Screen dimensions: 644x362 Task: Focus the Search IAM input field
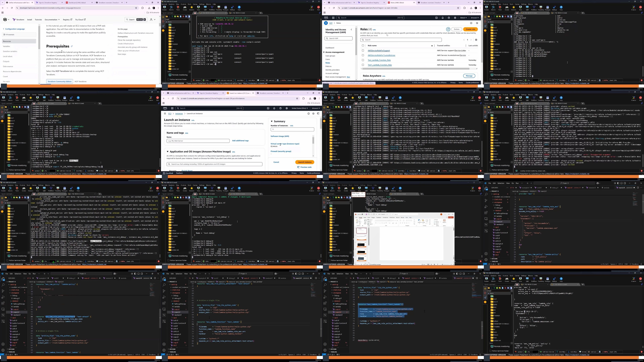tap(339, 38)
